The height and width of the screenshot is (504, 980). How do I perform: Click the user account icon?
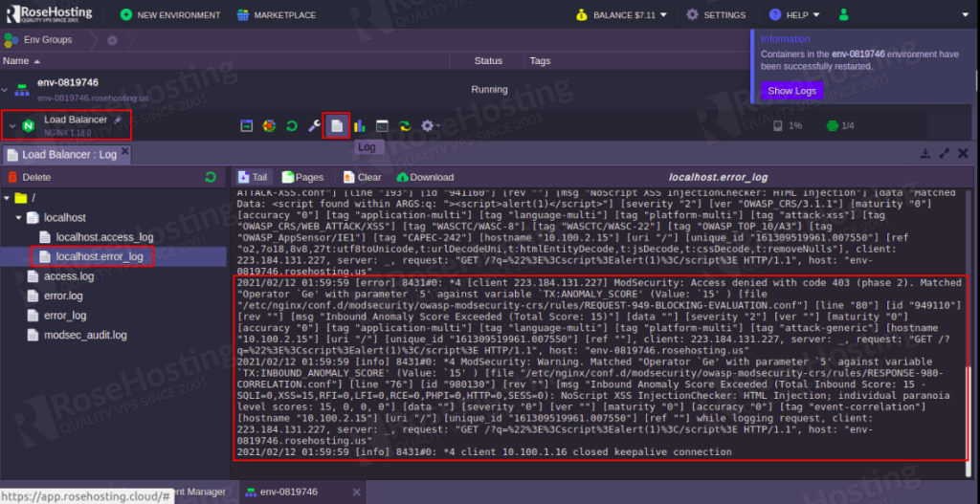(843, 15)
